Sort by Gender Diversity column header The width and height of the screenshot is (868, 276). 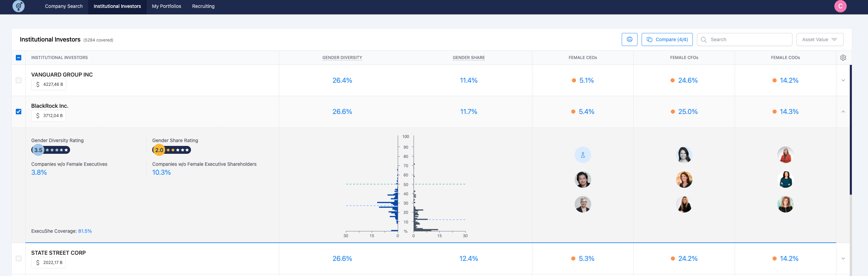coord(342,58)
